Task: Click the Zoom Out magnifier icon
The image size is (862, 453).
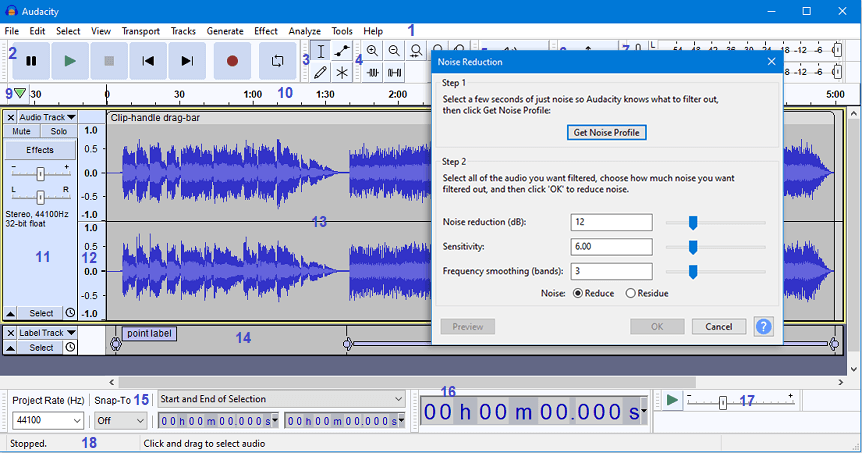Action: pos(394,51)
